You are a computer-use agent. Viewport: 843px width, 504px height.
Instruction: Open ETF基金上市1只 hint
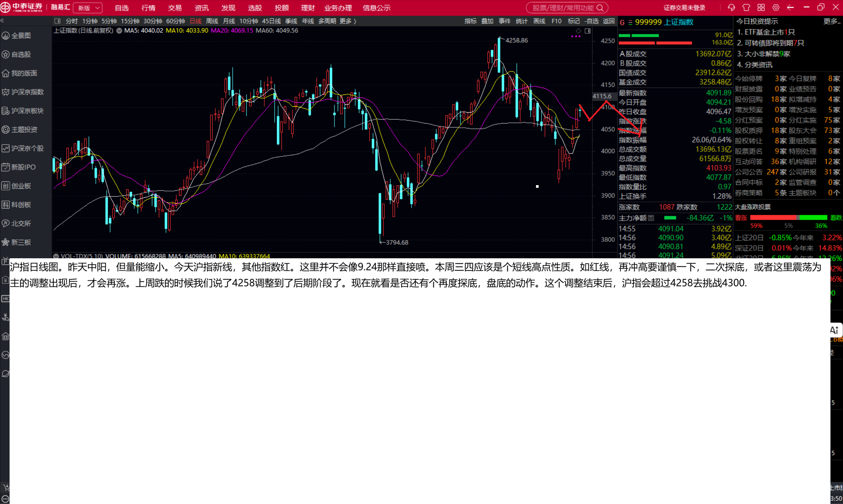pyautogui.click(x=766, y=32)
